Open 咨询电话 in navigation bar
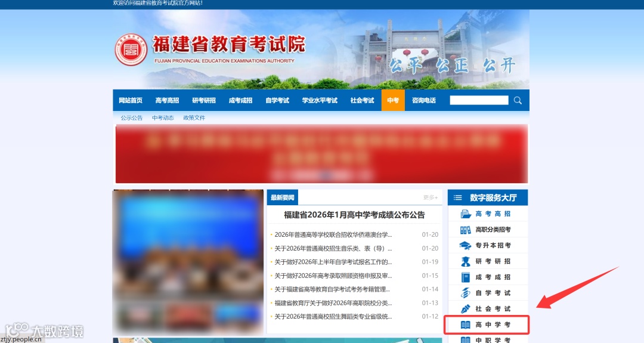Viewport: 644px width, 343px height. (424, 100)
